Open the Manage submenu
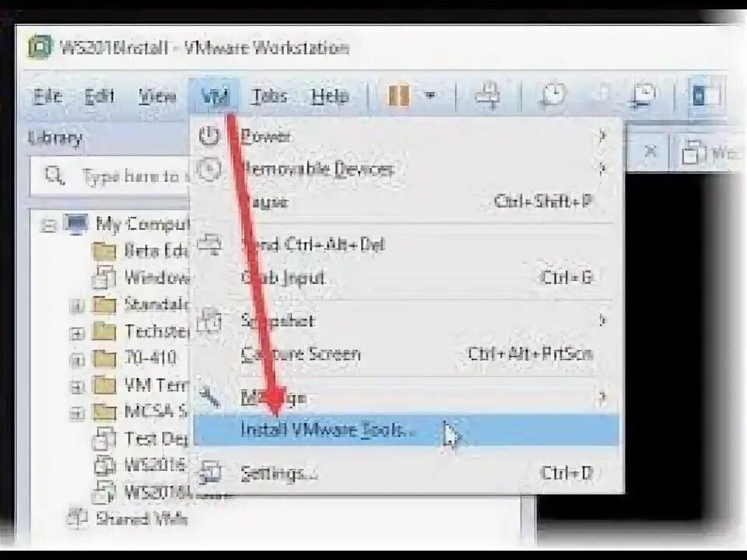The width and height of the screenshot is (747, 560). click(406, 397)
